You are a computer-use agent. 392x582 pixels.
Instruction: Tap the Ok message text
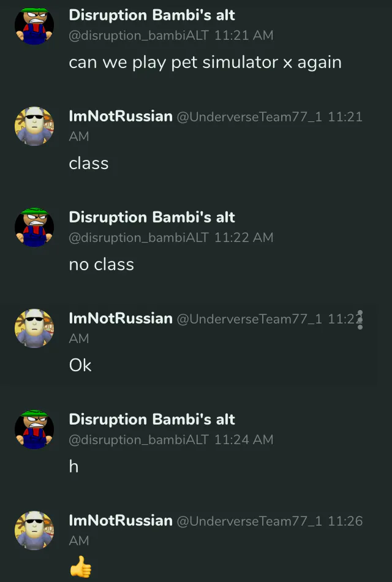point(80,365)
